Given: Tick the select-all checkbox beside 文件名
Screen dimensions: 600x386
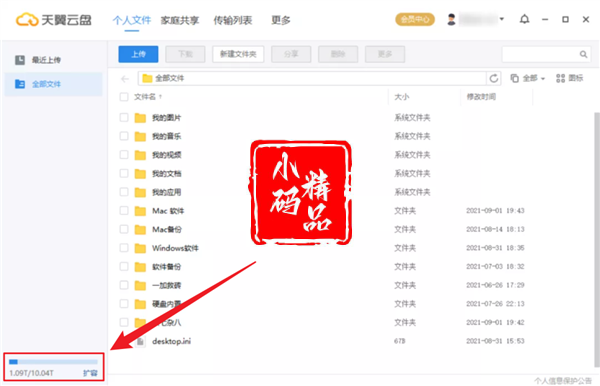Looking at the screenshot, I should pos(124,97).
